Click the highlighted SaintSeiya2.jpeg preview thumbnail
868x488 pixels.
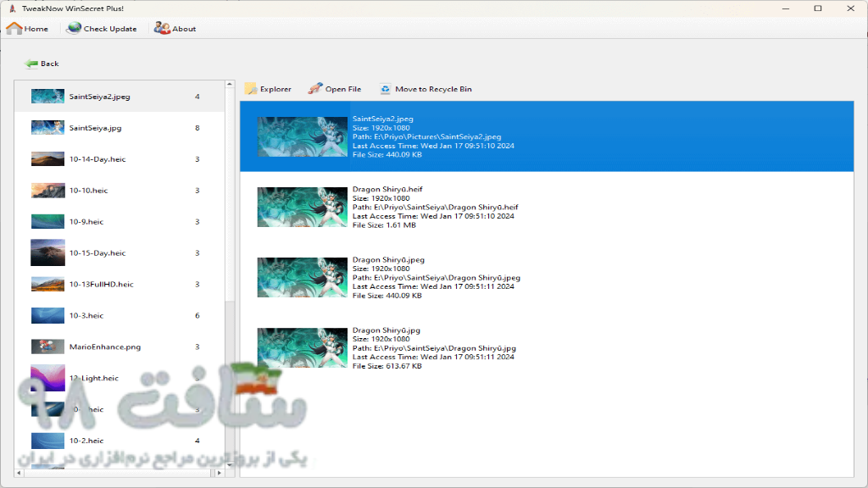click(303, 136)
